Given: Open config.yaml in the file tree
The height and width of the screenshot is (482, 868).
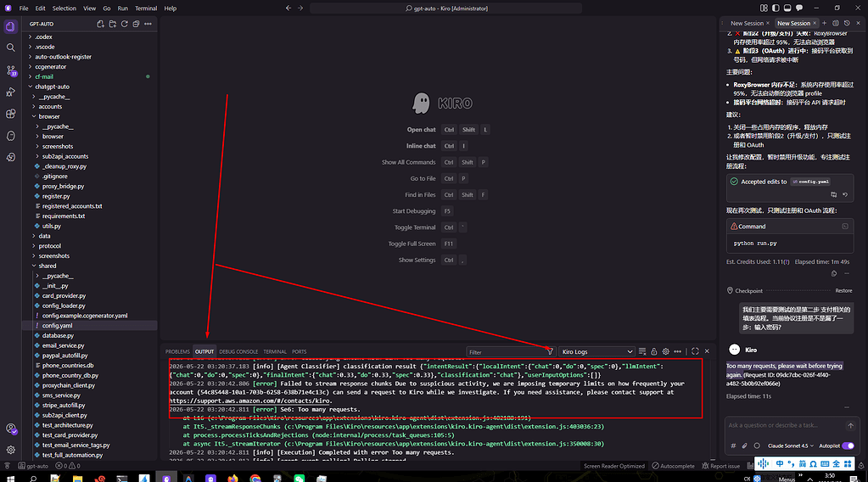Looking at the screenshot, I should (x=57, y=325).
